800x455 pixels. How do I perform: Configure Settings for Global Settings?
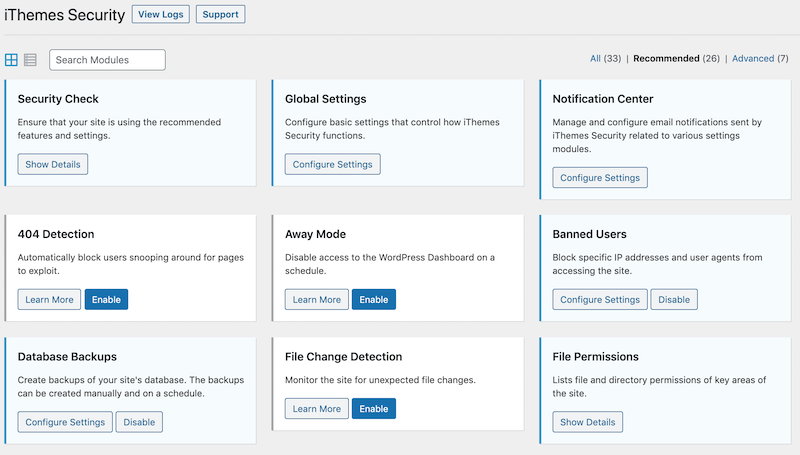coord(333,164)
